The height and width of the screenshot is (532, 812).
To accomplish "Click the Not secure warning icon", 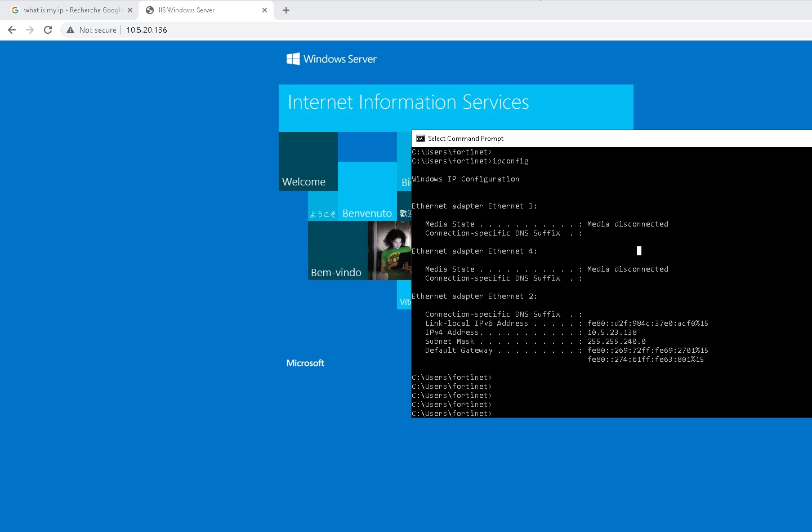I will pyautogui.click(x=70, y=30).
